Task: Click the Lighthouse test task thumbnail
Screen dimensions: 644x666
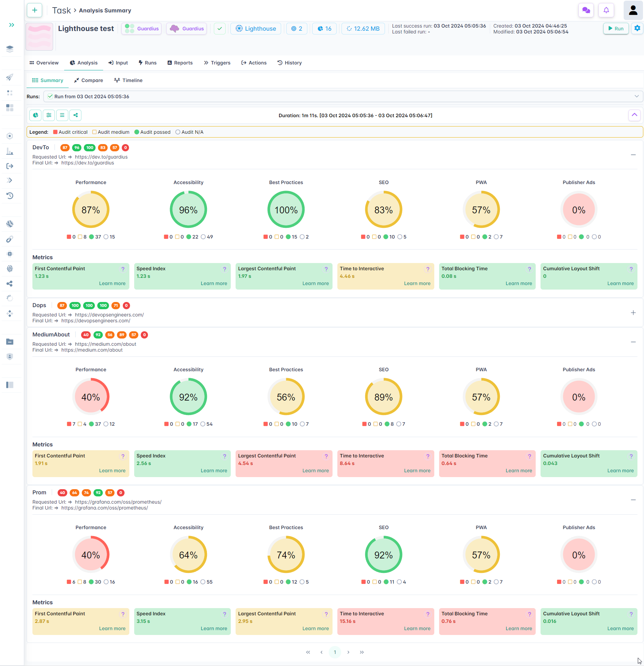Action: click(39, 37)
